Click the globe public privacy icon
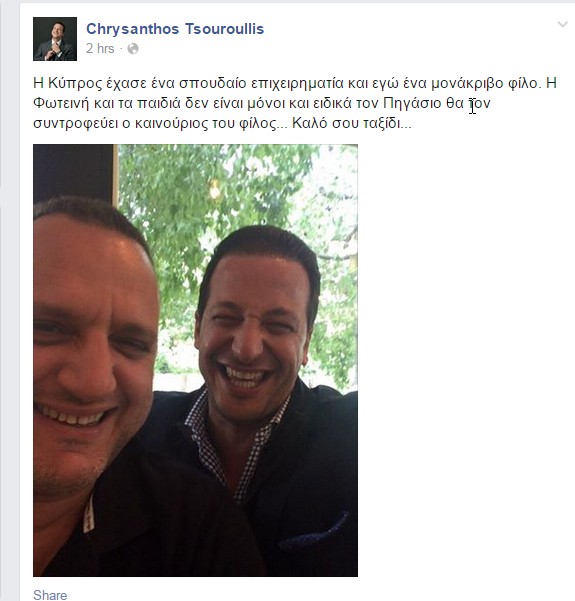The height and width of the screenshot is (601, 575). pyautogui.click(x=133, y=49)
